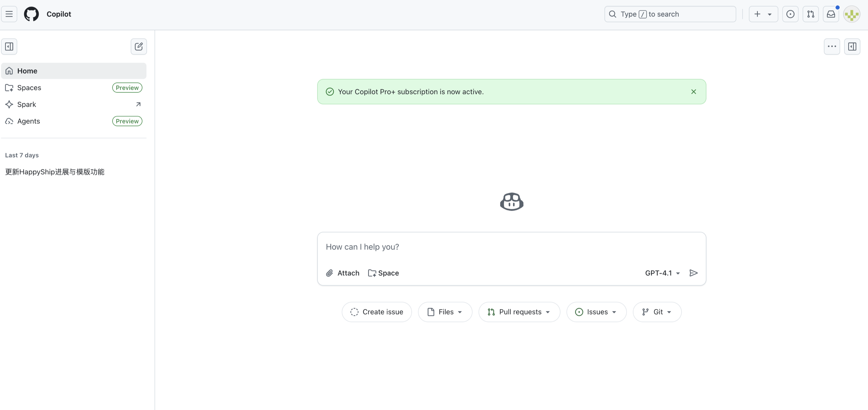Expand the Pull requests suggestion dropdown
868x410 pixels.
(519, 312)
